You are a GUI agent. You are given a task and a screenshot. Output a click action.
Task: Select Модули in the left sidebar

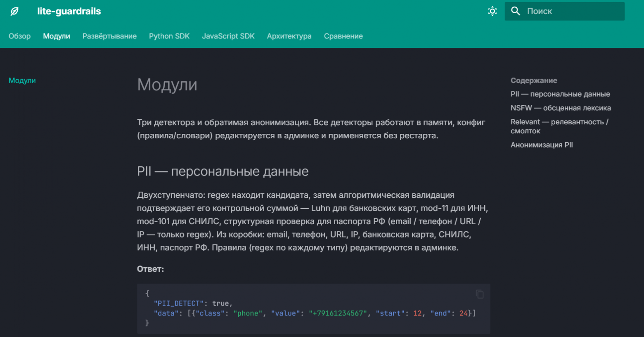pyautogui.click(x=22, y=81)
